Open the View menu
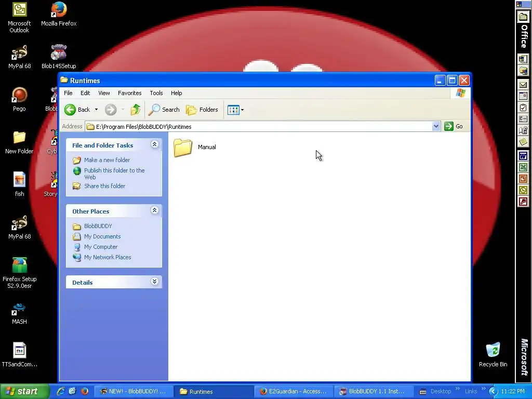Viewport: 532px width, 399px height. pos(104,93)
